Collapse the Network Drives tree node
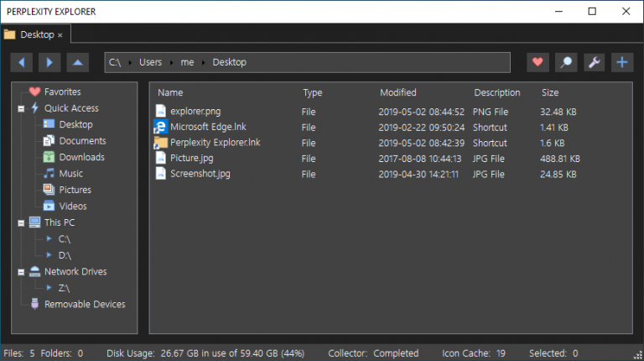Screen dimensions: 644x361 click(x=20, y=272)
